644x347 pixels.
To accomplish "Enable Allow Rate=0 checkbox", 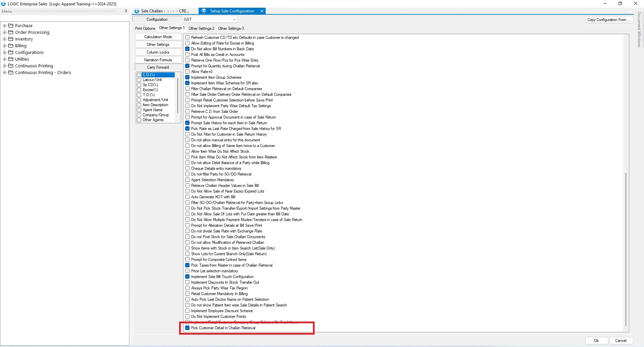I will tap(187, 72).
